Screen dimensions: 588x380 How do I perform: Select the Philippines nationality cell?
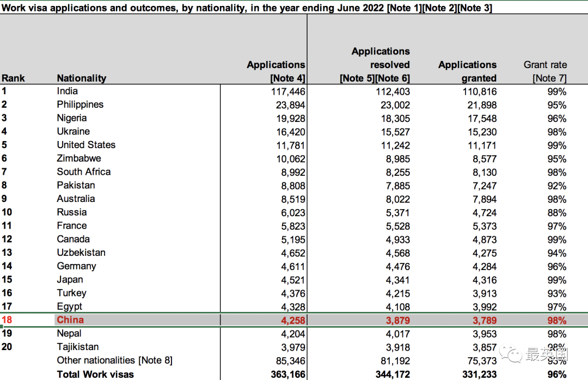(x=80, y=105)
